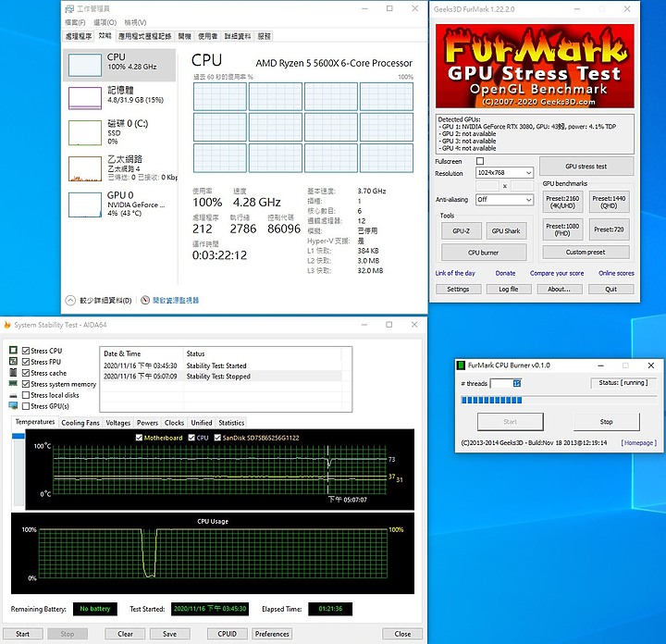Click the Stress local disks drive icon

point(13,395)
